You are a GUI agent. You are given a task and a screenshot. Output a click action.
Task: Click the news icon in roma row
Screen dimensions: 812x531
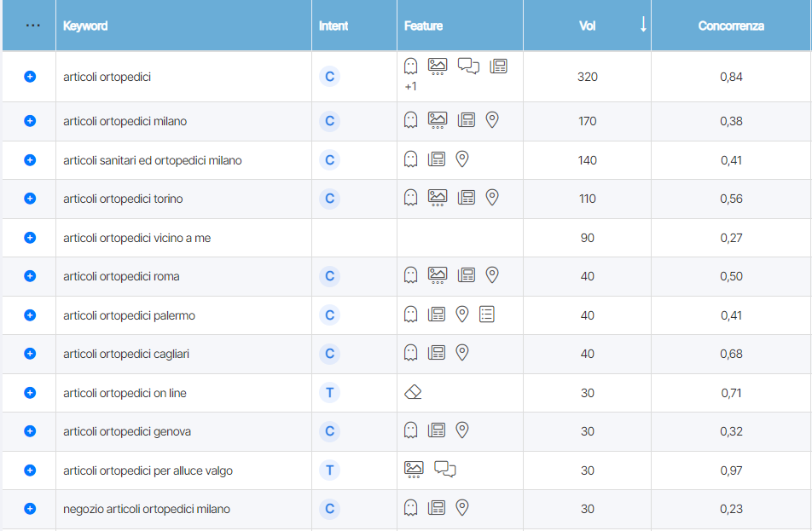point(466,275)
